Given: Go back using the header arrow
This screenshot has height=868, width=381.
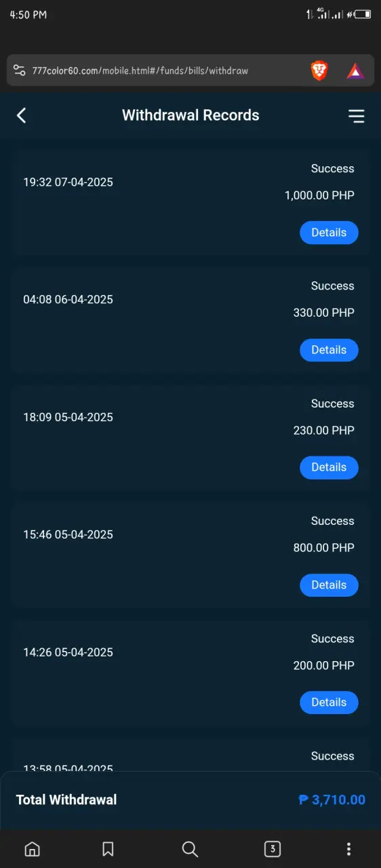Looking at the screenshot, I should click(21, 115).
